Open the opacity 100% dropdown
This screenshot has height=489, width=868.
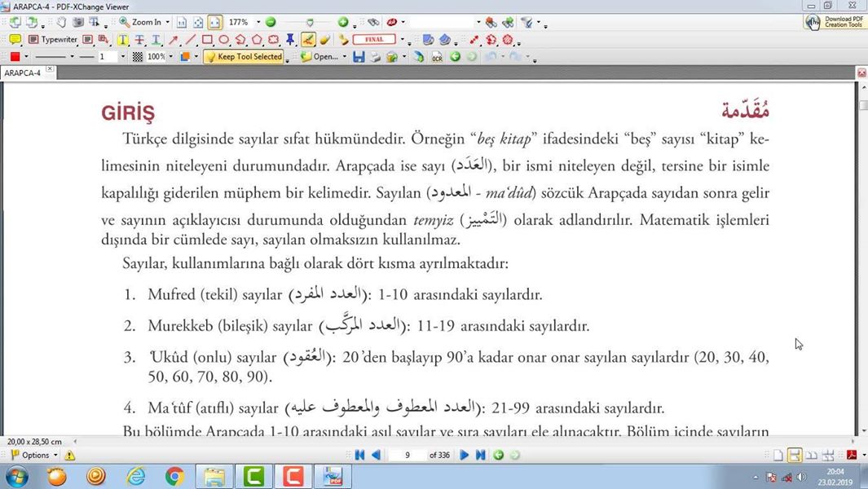tap(170, 56)
